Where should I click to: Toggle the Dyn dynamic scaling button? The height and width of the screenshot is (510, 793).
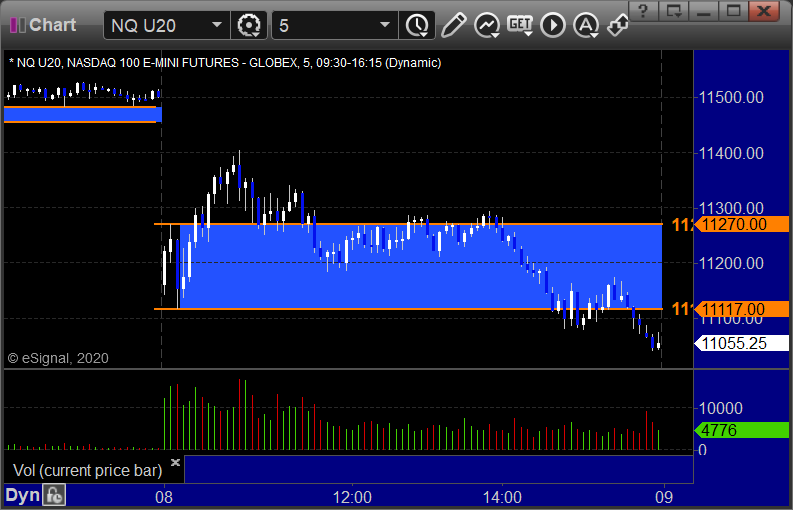[x=22, y=495]
